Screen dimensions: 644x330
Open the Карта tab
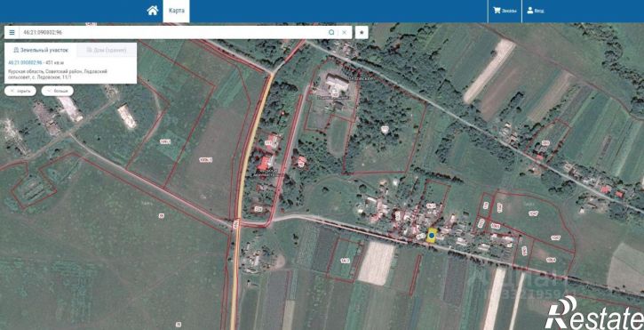click(x=176, y=11)
